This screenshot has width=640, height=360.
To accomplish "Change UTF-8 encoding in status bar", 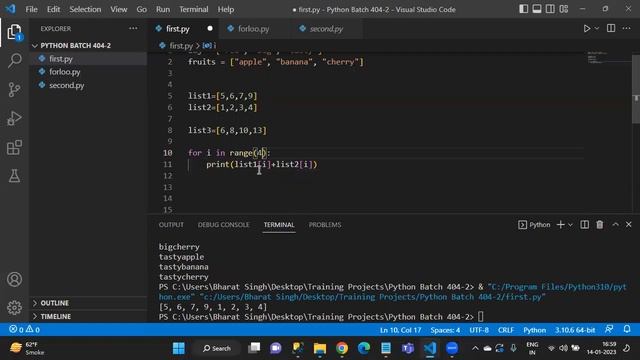I will point(479,330).
